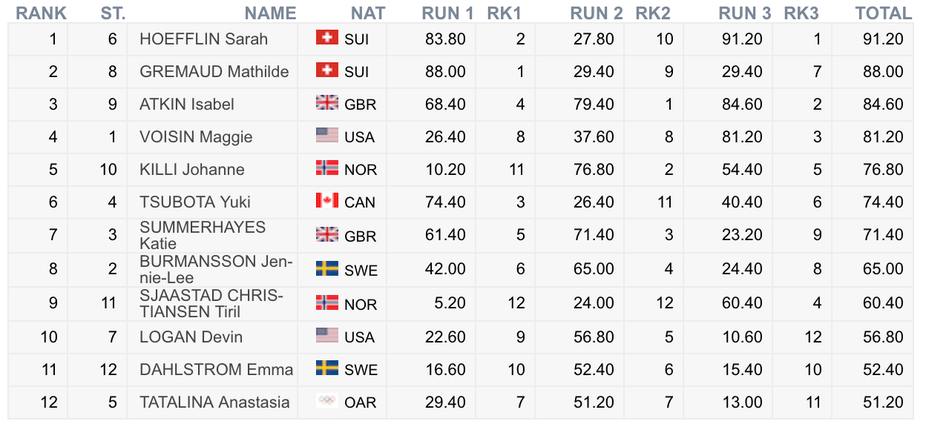This screenshot has width=926, height=424.
Task: Click the Olympic rings icon for TATALINA Anastasia
Action: click(327, 400)
